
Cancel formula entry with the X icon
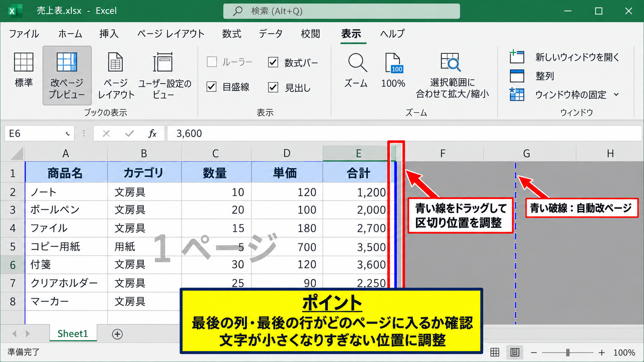[x=106, y=133]
